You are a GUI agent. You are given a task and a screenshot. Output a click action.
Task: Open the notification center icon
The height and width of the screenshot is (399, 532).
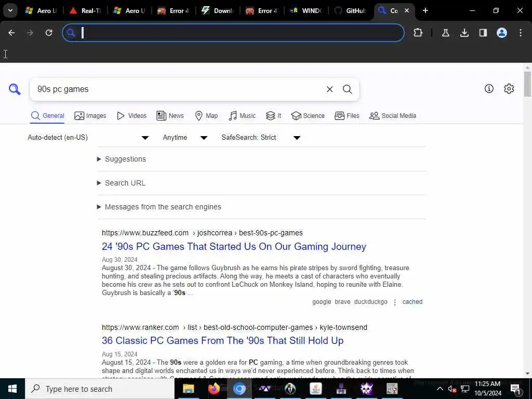point(515,389)
